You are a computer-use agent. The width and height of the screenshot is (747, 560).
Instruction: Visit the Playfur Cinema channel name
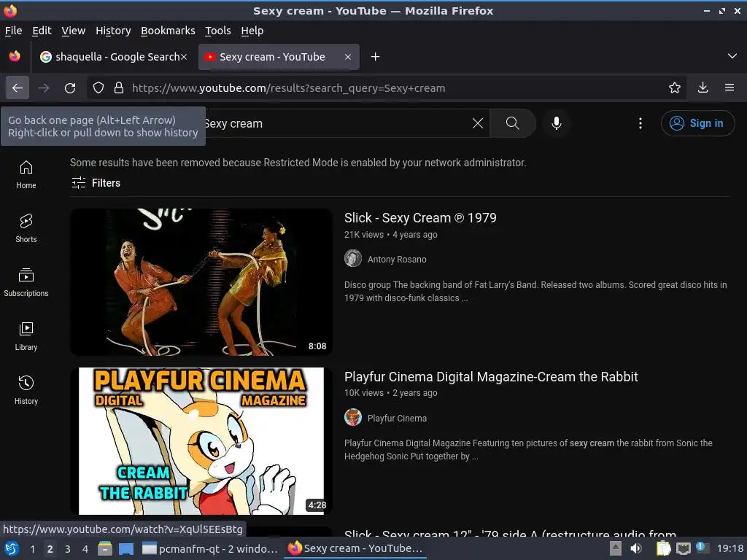coord(397,419)
